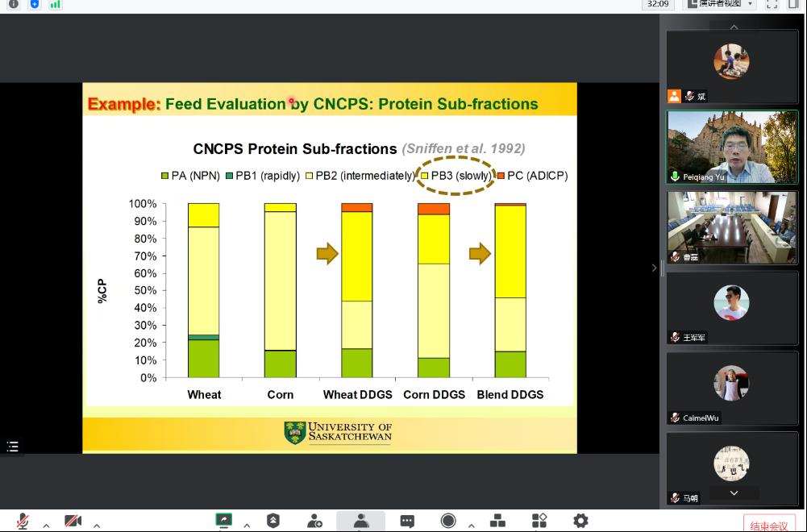Click the record button
Viewport: 807px width, 532px height.
coord(448,522)
